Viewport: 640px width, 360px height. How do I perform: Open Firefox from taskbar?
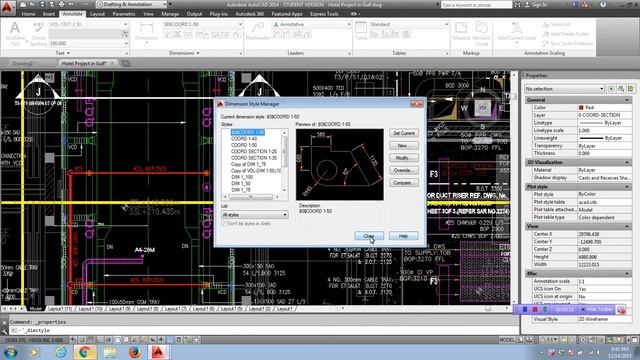click(135, 352)
